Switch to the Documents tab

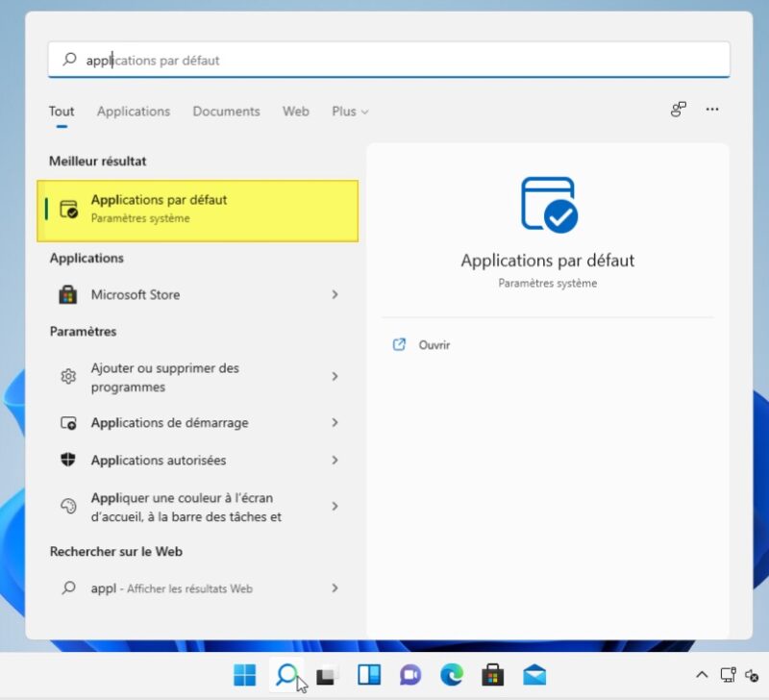tap(226, 112)
